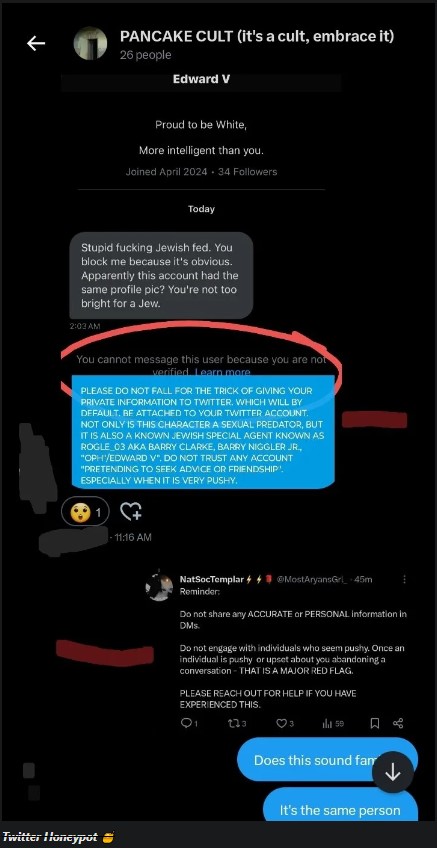Open PANCAKE CULT group chat title
The image size is (437, 848).
pos(257,36)
